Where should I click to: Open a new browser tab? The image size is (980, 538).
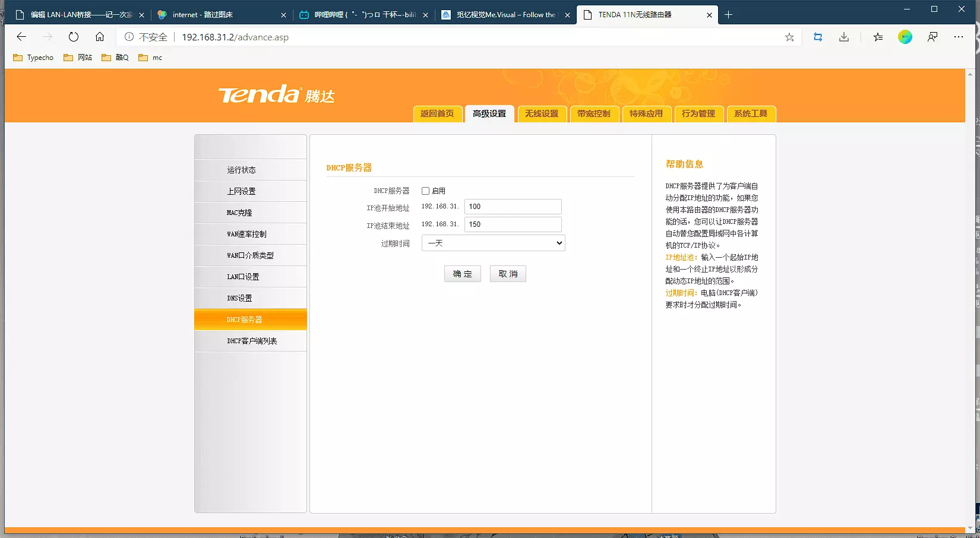tap(729, 15)
